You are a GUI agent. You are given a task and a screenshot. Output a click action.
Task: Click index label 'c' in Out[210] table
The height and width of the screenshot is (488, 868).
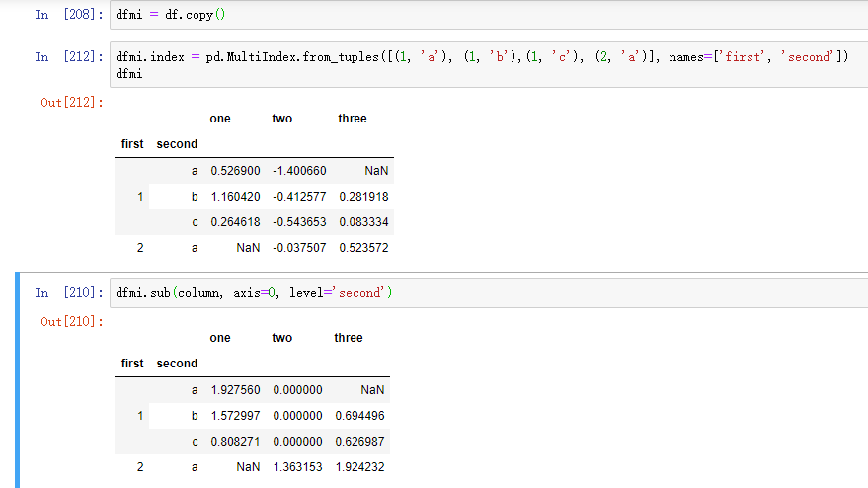195,442
